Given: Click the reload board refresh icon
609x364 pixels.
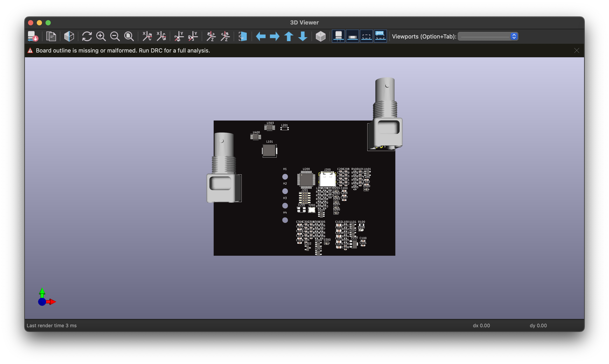Looking at the screenshot, I should (87, 36).
